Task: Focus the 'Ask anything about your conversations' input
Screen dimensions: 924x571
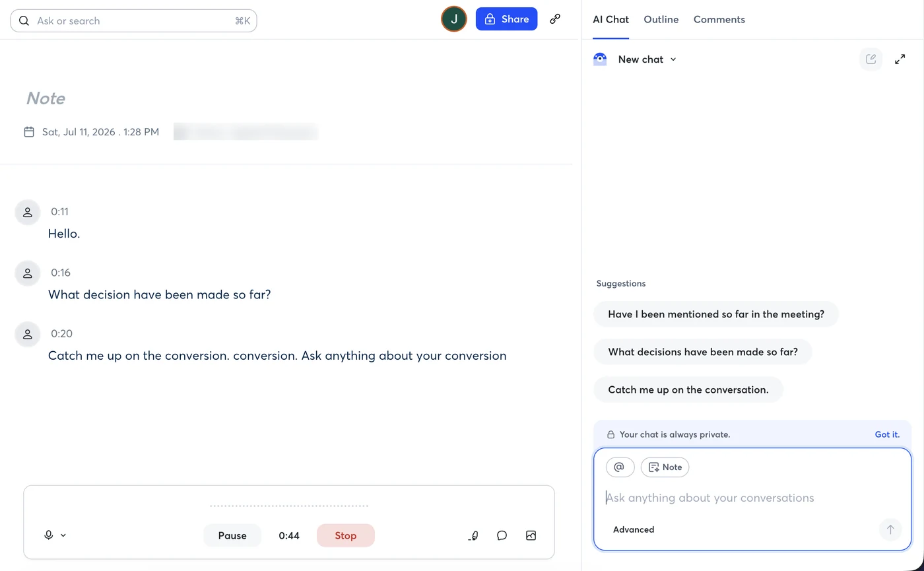Action: coord(710,498)
